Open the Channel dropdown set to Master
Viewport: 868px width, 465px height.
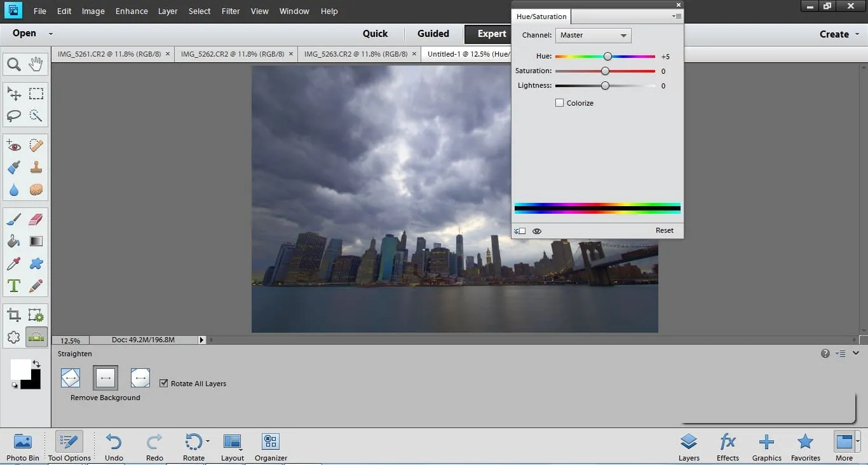pos(593,36)
